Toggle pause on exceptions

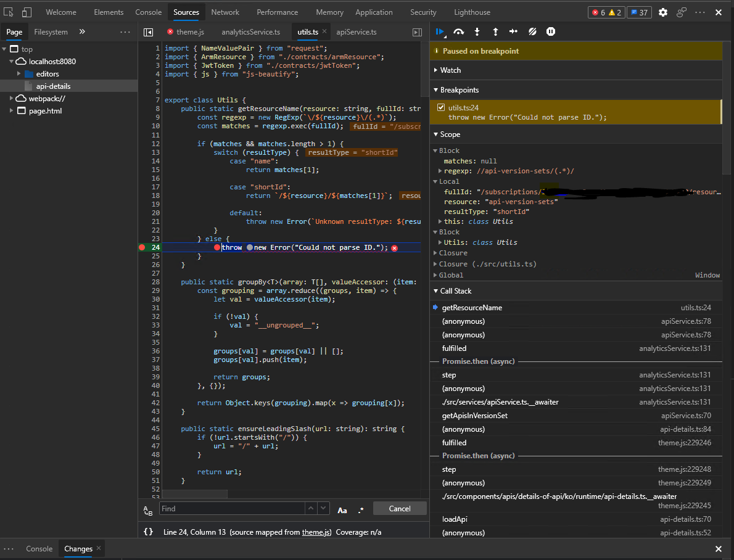[x=551, y=31]
